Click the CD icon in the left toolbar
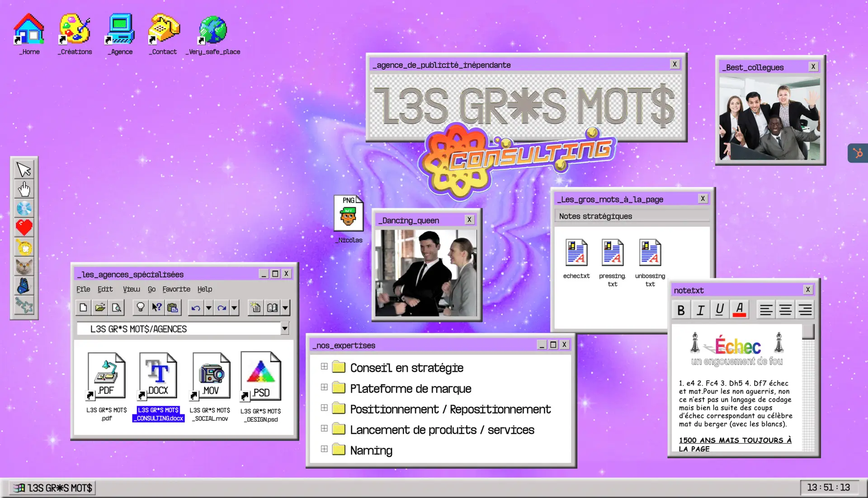The width and height of the screenshot is (868, 498). click(24, 208)
